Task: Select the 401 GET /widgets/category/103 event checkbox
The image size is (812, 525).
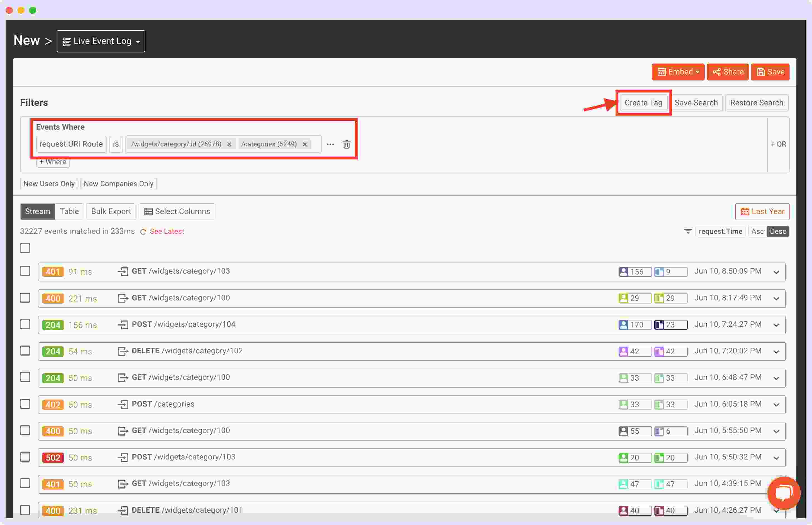Action: tap(25, 271)
